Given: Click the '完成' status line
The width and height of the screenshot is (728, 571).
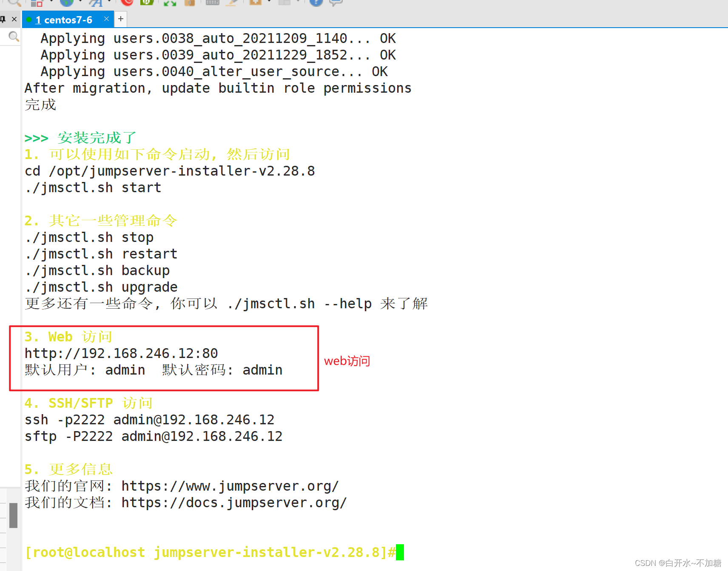Looking at the screenshot, I should coord(40,105).
